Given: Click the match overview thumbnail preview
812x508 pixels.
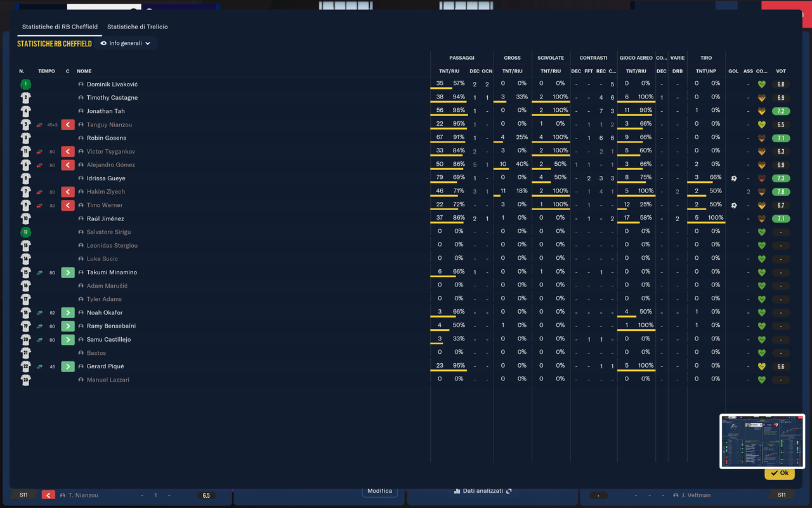Looking at the screenshot, I should tap(762, 441).
